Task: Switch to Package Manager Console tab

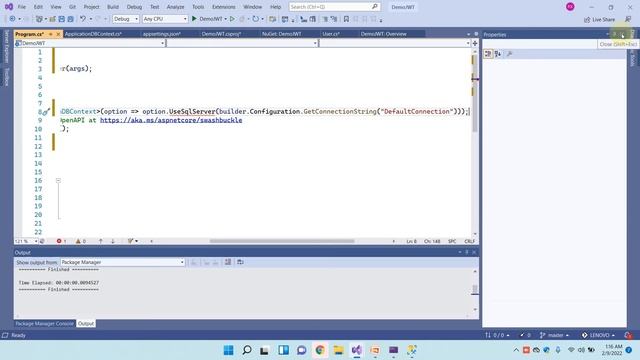Action: (x=44, y=323)
